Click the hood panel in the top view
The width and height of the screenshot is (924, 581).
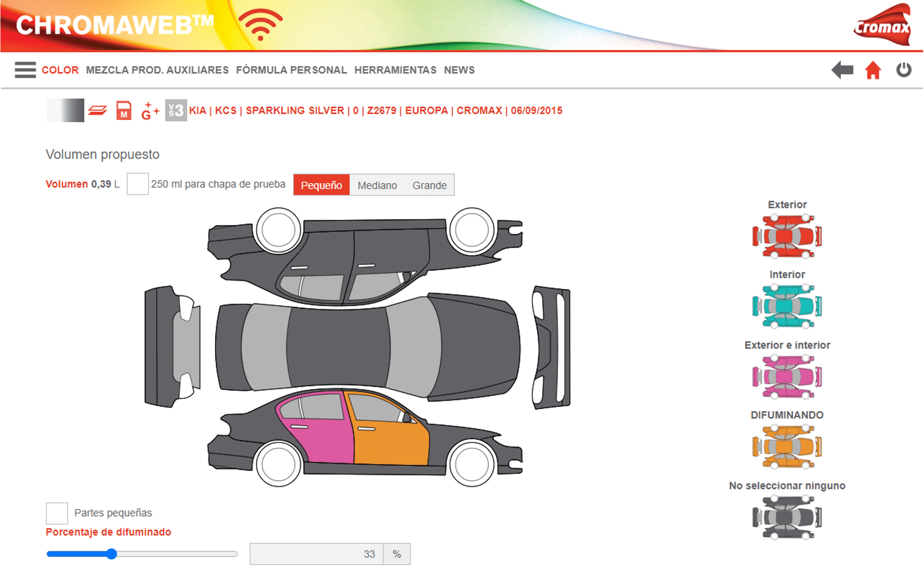click(477, 347)
